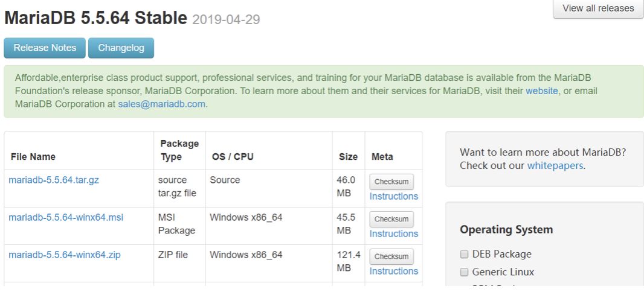Follow the whitepapers link

coord(555,165)
